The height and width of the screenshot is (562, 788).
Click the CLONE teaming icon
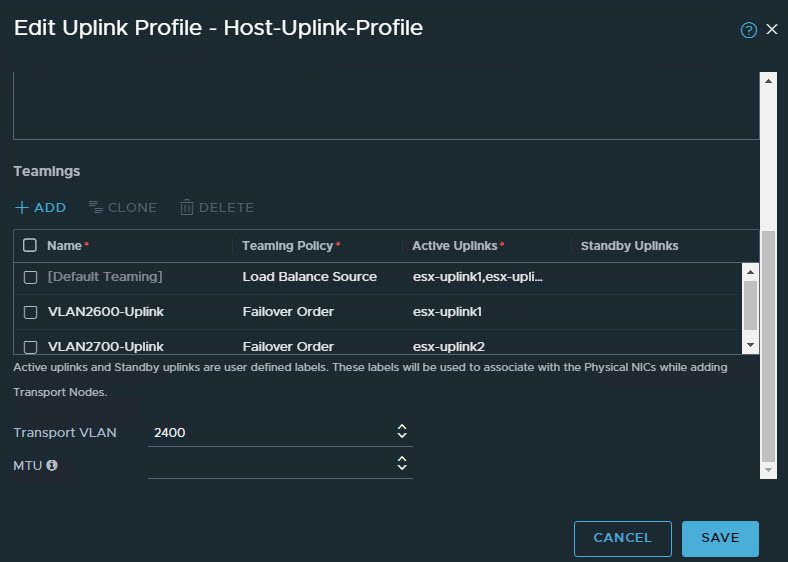tap(96, 208)
